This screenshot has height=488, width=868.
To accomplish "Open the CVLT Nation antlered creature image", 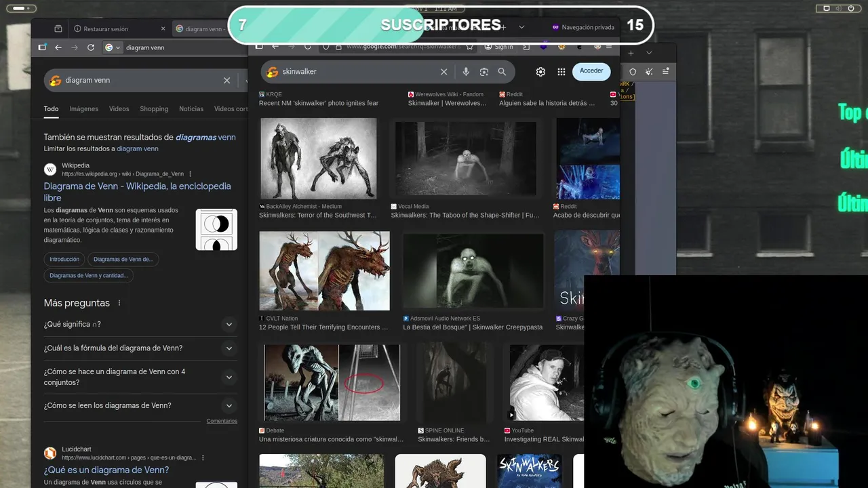I will [324, 271].
